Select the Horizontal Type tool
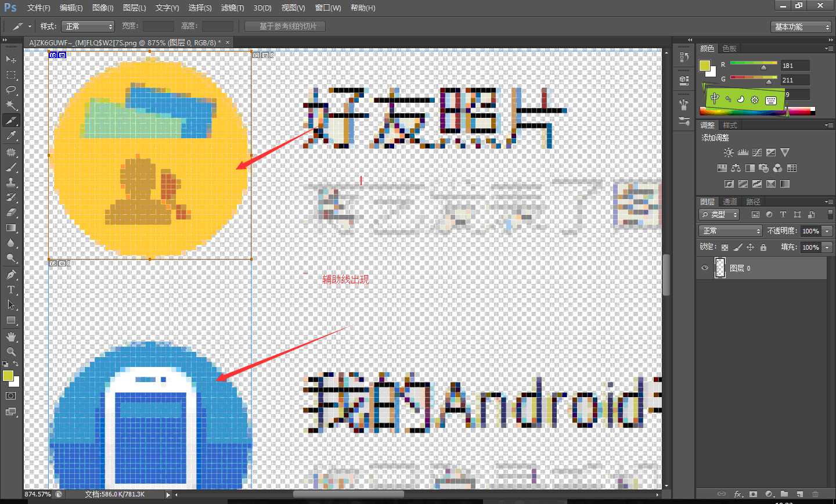836x504 pixels. click(x=11, y=290)
